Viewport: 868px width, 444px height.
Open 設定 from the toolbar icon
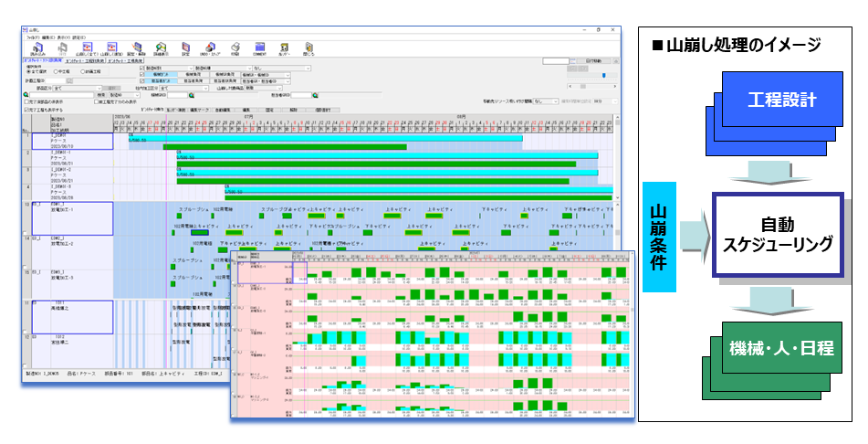(x=186, y=48)
